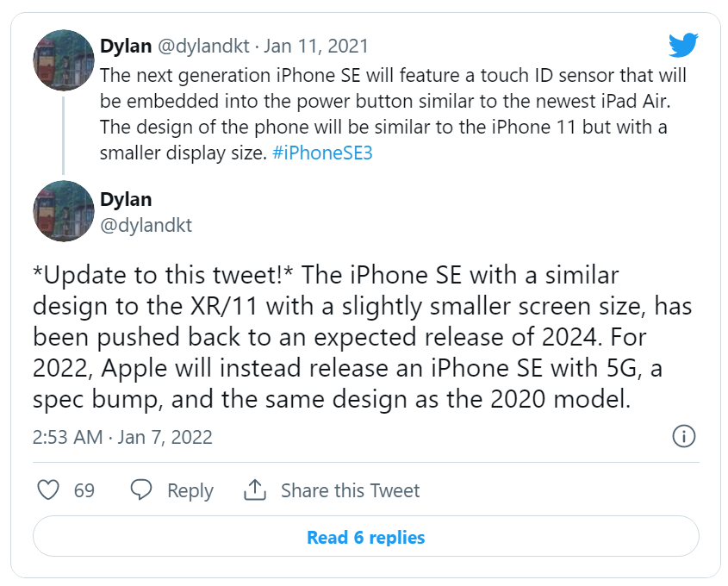Click the @dylandkt handle below the second Dylan name

(146, 226)
